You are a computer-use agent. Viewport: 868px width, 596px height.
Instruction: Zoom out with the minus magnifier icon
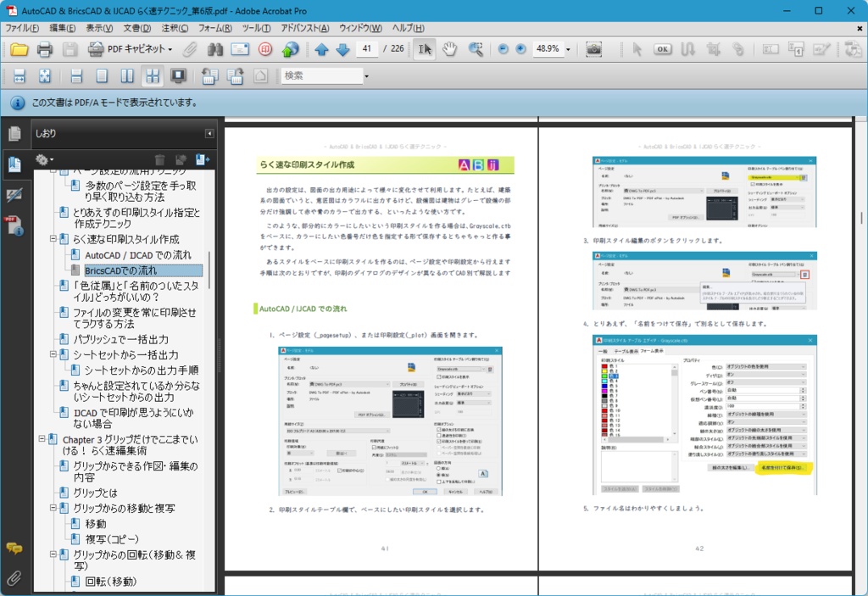504,50
